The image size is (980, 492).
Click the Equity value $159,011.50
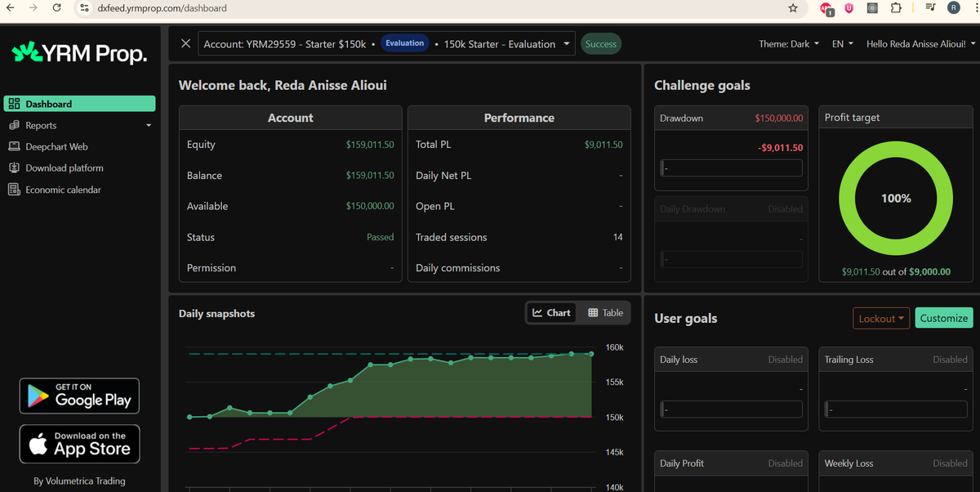click(x=370, y=145)
